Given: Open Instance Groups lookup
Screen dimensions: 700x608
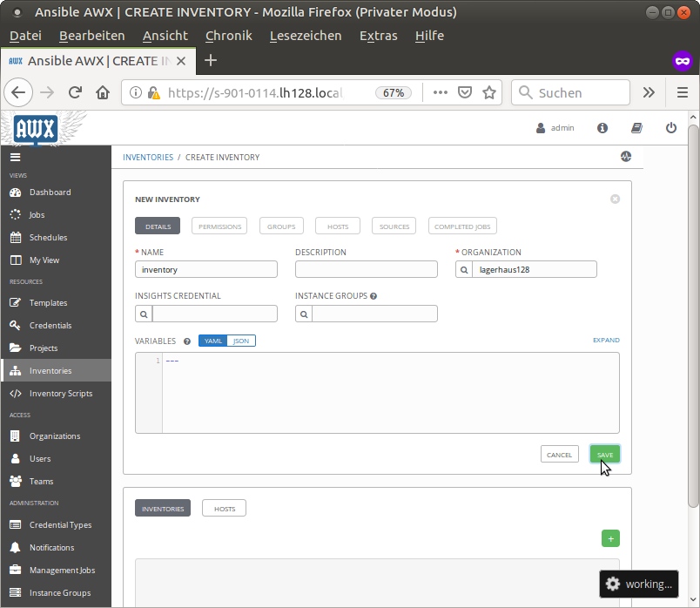Looking at the screenshot, I should pos(304,314).
